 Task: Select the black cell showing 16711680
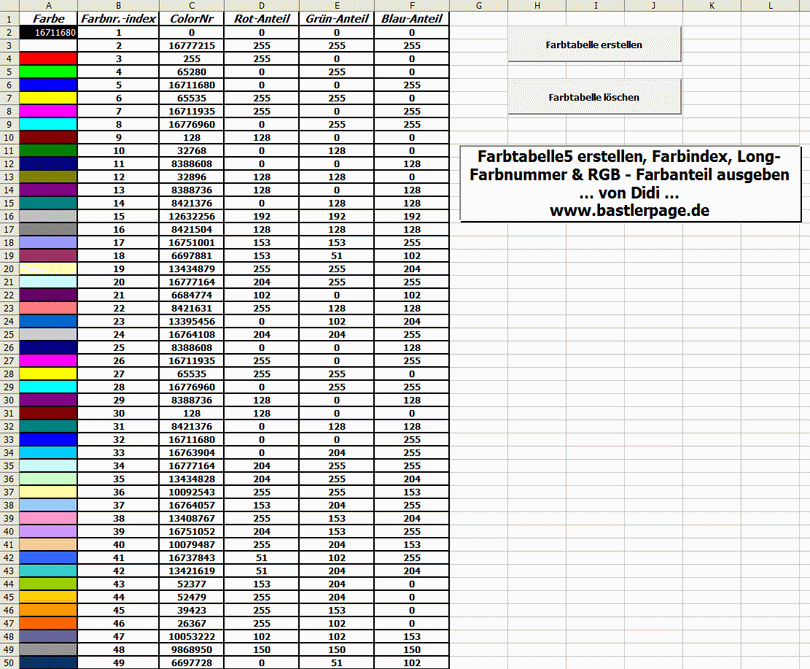click(49, 32)
